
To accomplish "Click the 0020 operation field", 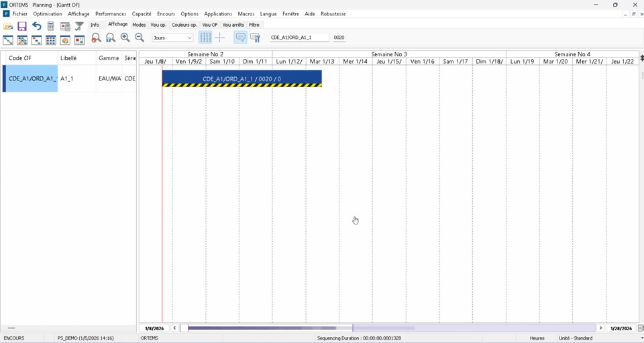I will pos(339,38).
